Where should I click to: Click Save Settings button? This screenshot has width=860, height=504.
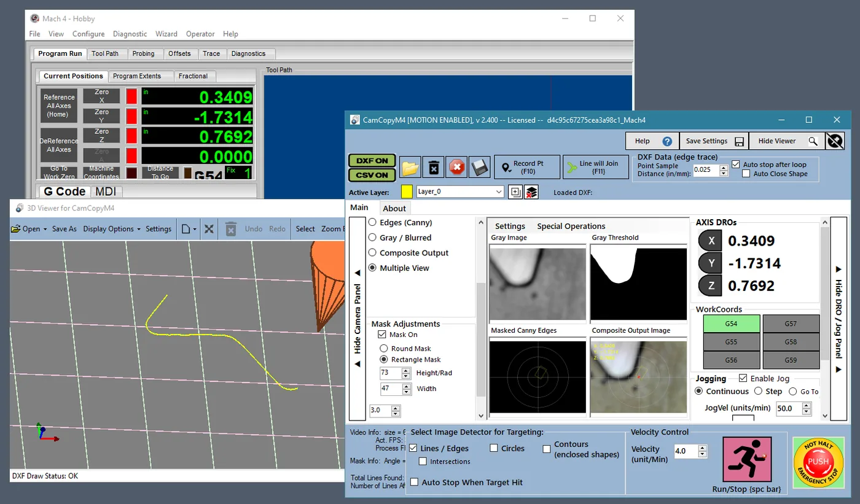click(x=714, y=141)
